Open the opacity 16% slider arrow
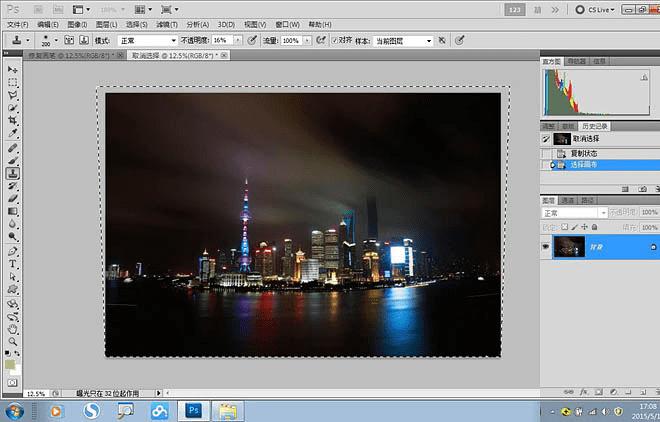This screenshot has width=660, height=422. coord(238,40)
